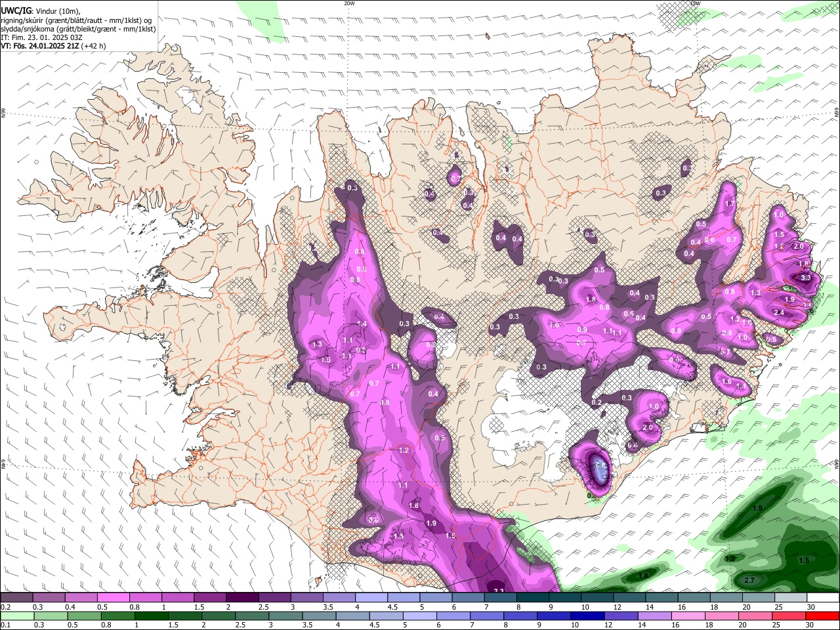This screenshot has width=840, height=630.
Task: Click the '15W' longitude label
Action: [x=695, y=3]
